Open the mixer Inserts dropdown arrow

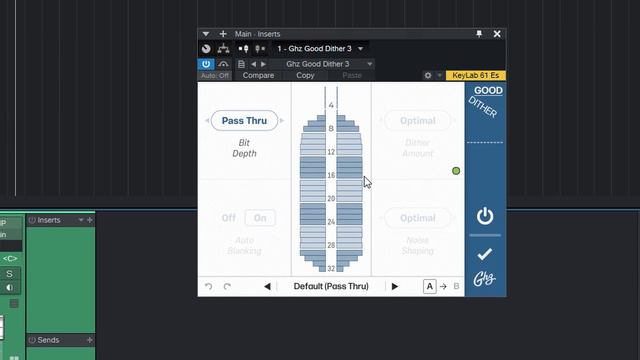tap(81, 220)
